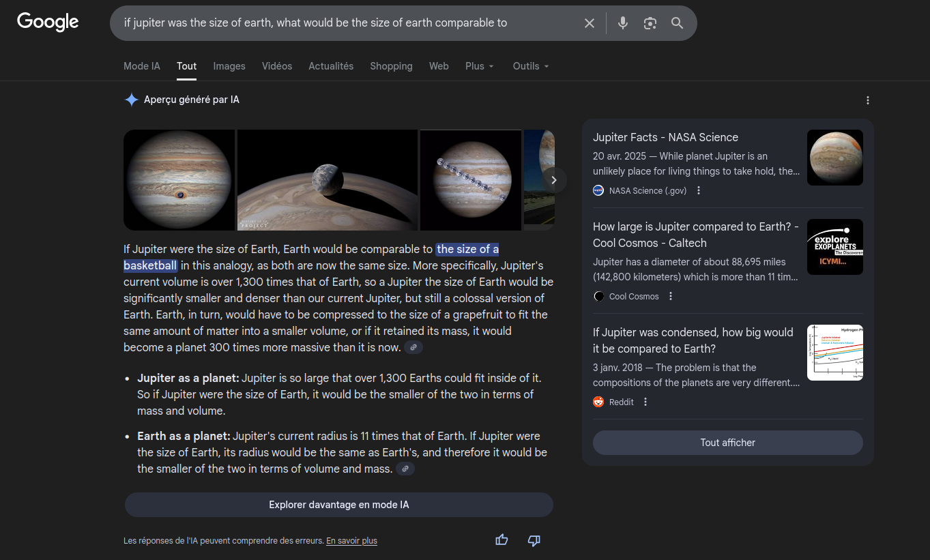The height and width of the screenshot is (560, 930).
Task: Open AI overview three-dot options menu
Action: (x=868, y=100)
